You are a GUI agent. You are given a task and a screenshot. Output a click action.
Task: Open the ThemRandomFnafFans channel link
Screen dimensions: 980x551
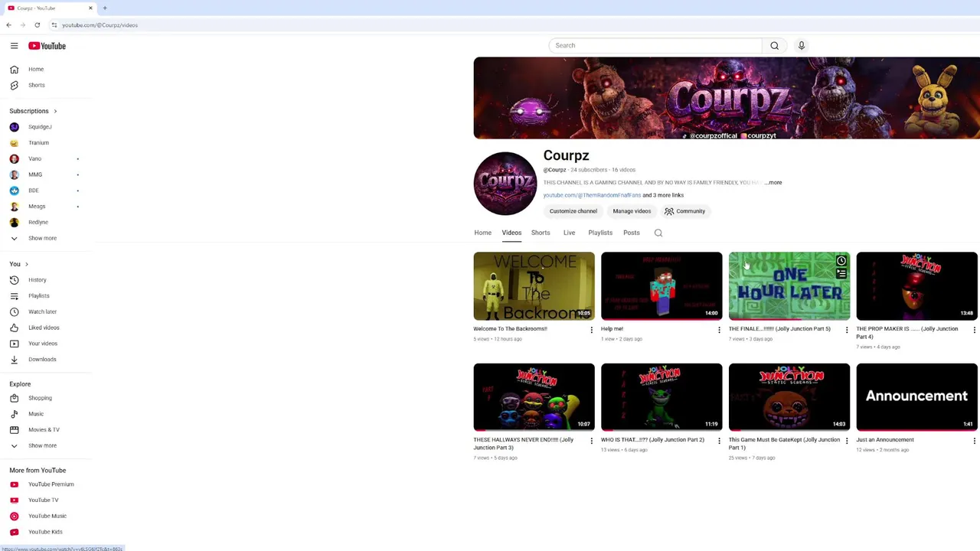pos(592,195)
